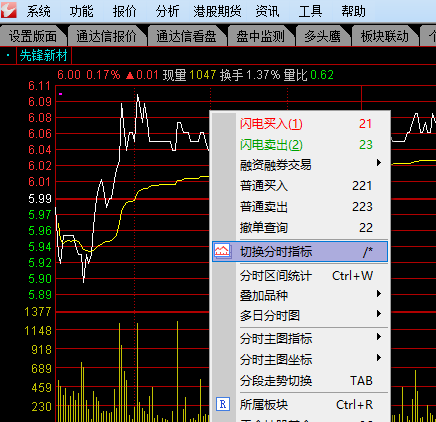436x422 pixels.
Task: Select the 先锋新材 stock name label
Action: pos(44,56)
